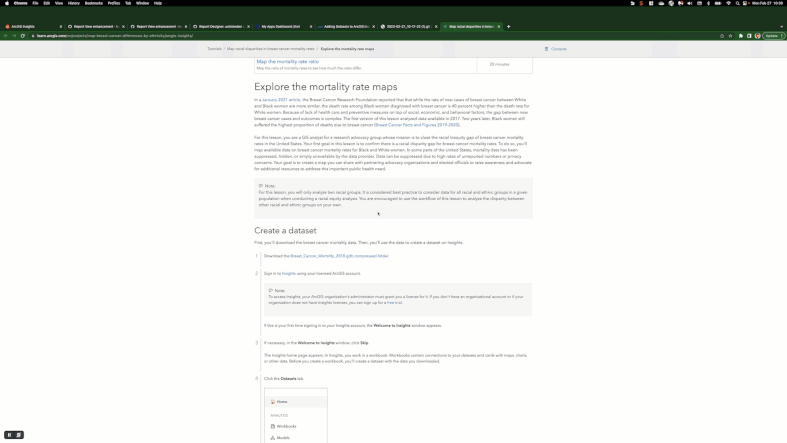Open the Profiles menu

point(114,3)
